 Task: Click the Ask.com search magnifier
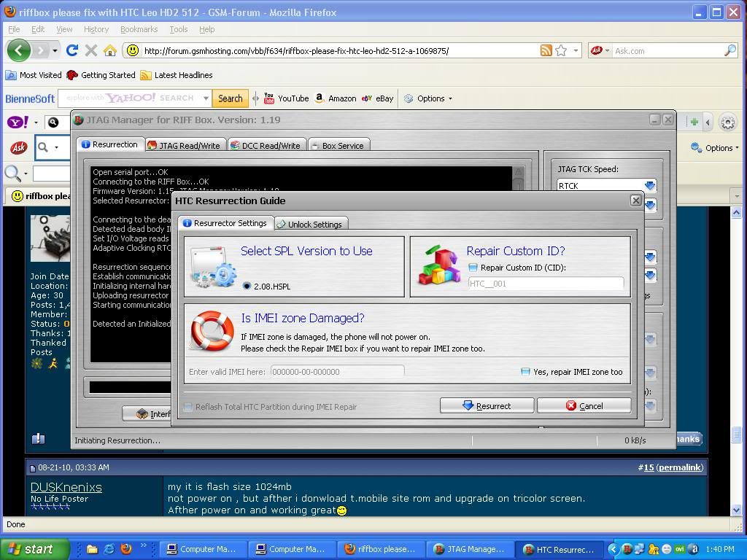[x=729, y=50]
